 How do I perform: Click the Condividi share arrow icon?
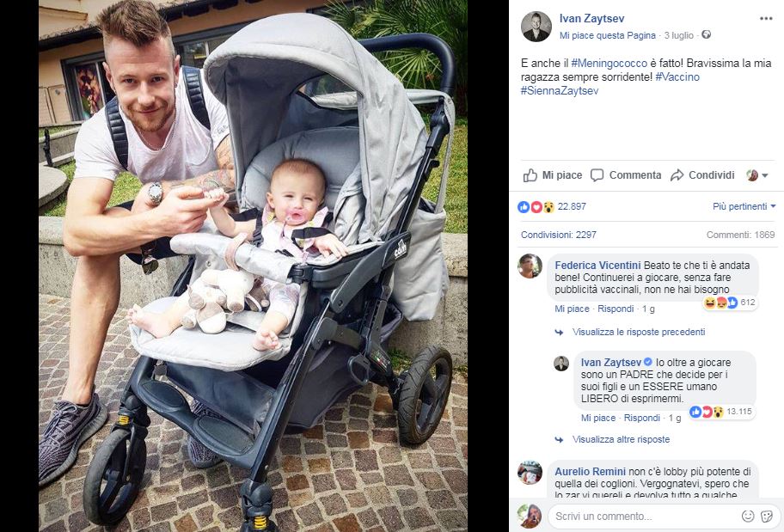click(677, 175)
